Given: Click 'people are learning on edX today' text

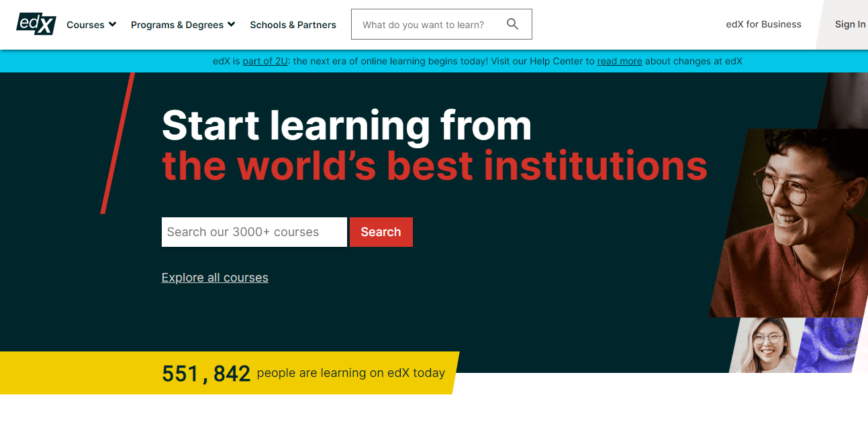Looking at the screenshot, I should (350, 373).
